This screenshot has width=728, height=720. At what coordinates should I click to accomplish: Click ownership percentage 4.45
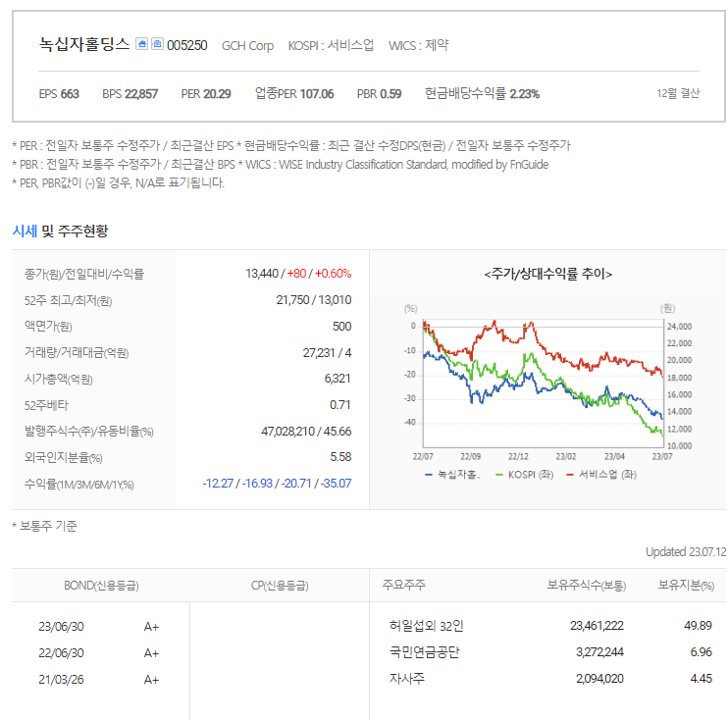702,679
